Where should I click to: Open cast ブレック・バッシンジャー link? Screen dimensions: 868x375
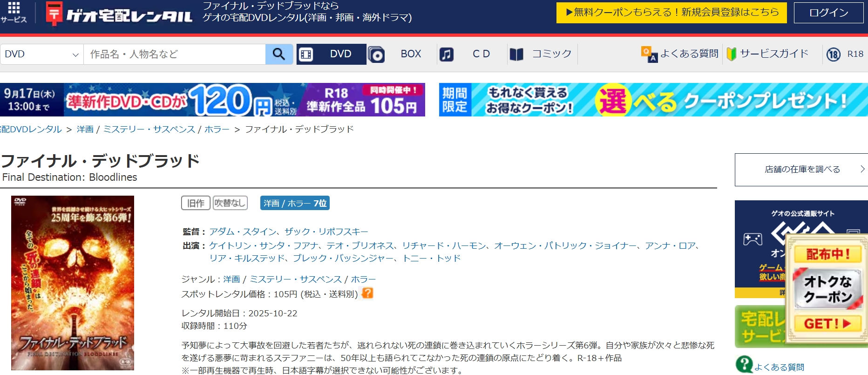point(343,258)
